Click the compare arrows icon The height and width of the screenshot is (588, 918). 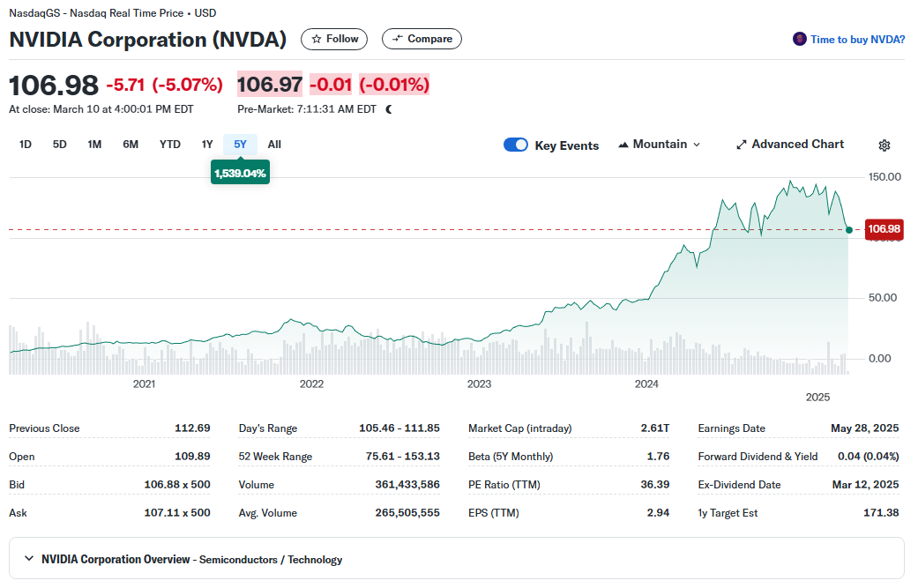398,39
